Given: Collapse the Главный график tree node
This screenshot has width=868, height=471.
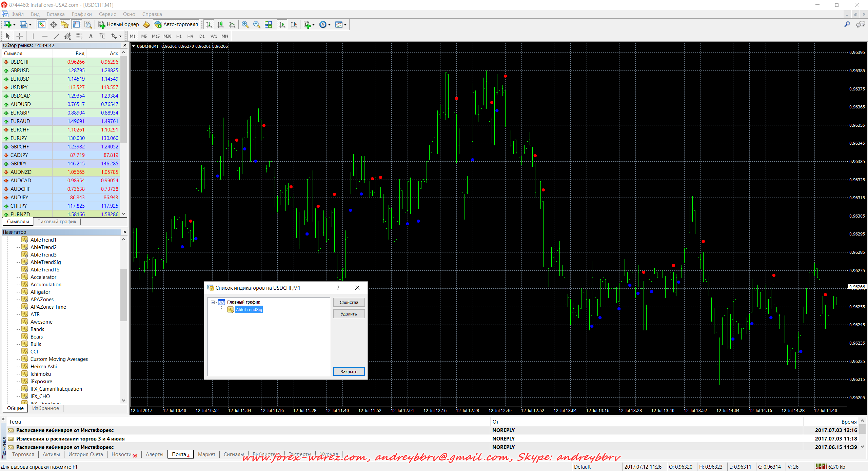Looking at the screenshot, I should click(213, 302).
